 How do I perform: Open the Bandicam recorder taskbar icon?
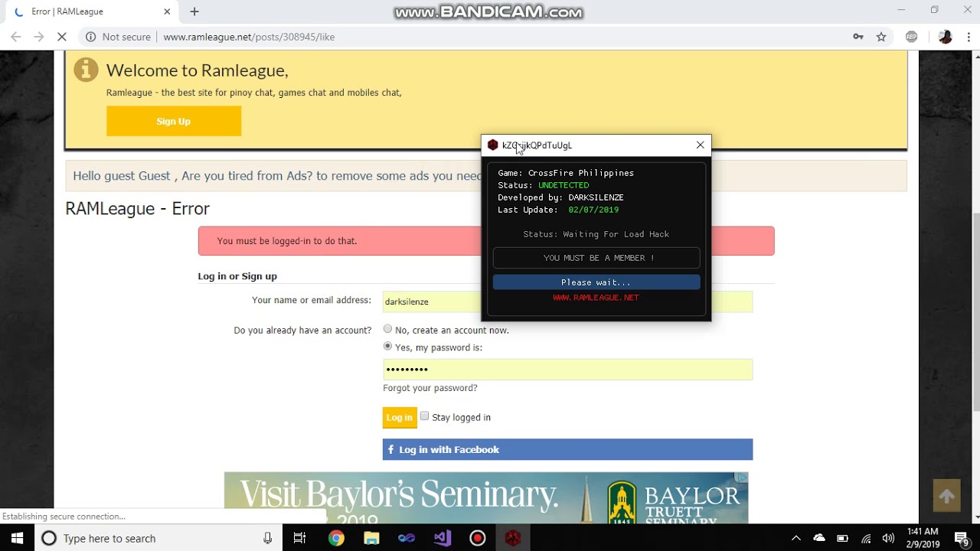(478, 538)
